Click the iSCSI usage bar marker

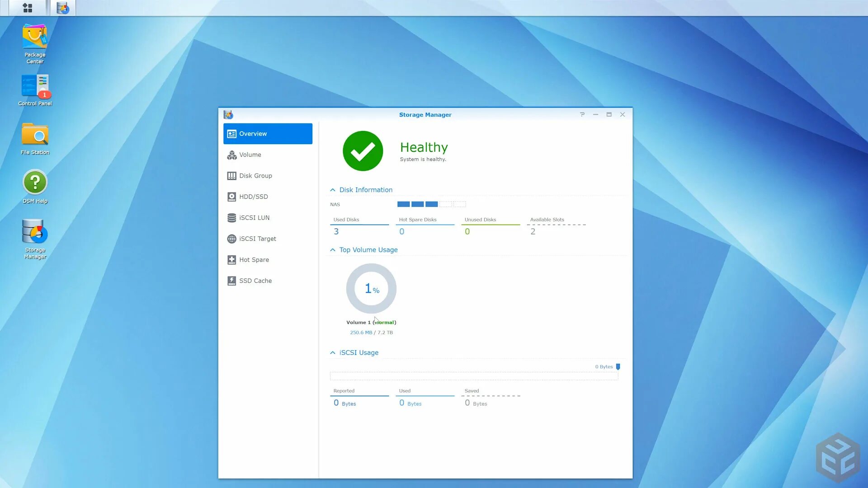click(618, 367)
